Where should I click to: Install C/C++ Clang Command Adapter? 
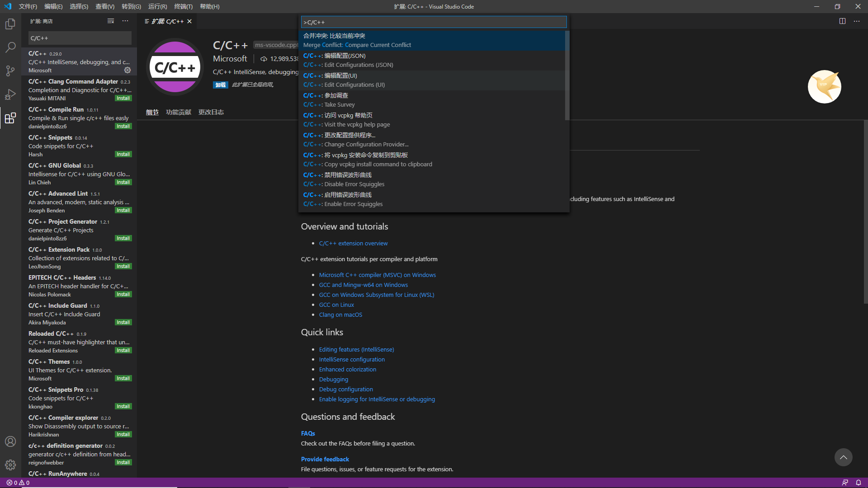tap(123, 98)
